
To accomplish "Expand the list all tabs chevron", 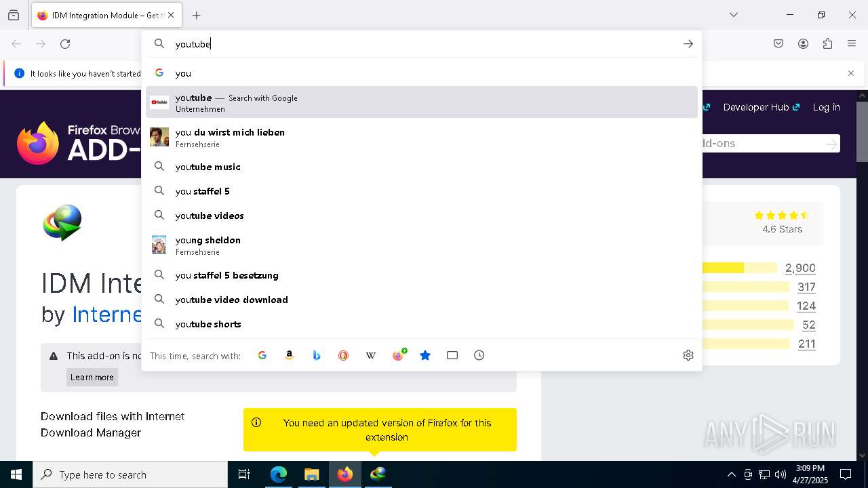I will coord(734,15).
